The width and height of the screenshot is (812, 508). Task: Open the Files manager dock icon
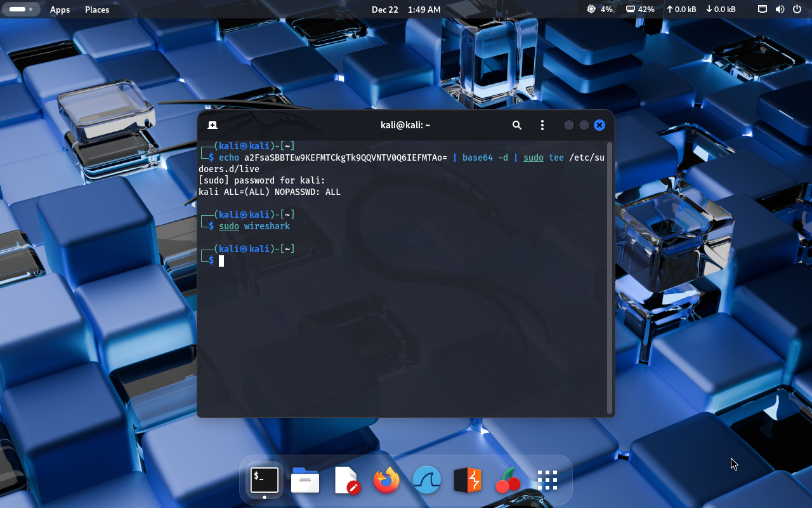tap(305, 480)
